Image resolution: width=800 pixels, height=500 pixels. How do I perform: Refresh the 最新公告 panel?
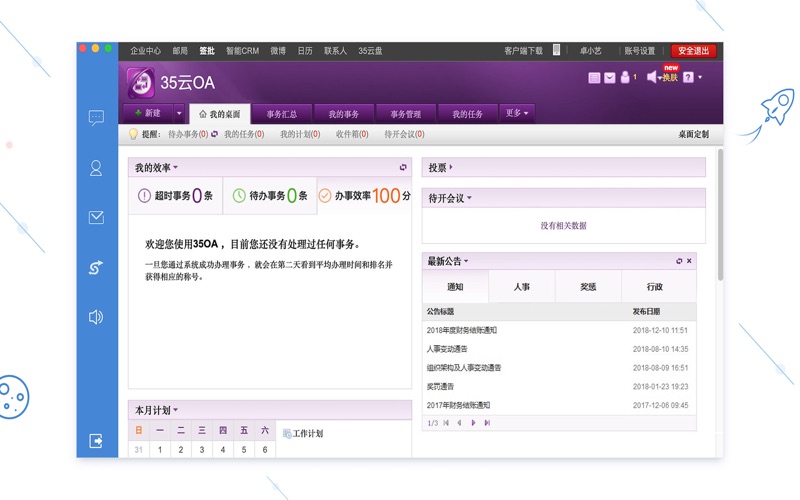(x=679, y=261)
